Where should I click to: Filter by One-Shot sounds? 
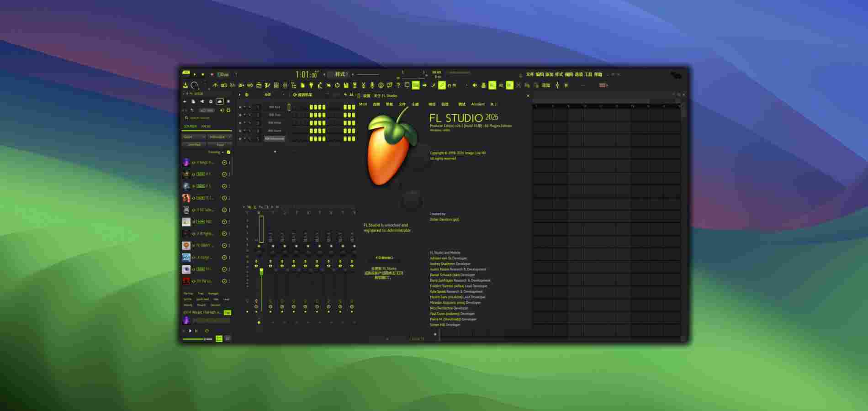[x=194, y=144]
